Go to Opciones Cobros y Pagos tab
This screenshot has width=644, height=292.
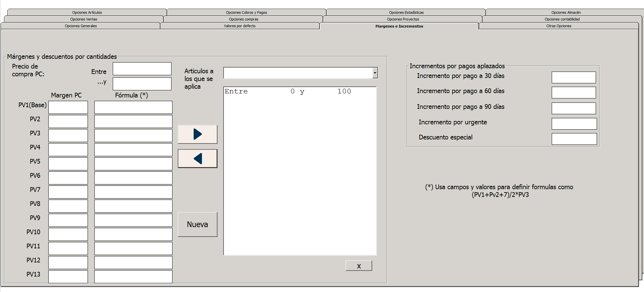point(246,12)
